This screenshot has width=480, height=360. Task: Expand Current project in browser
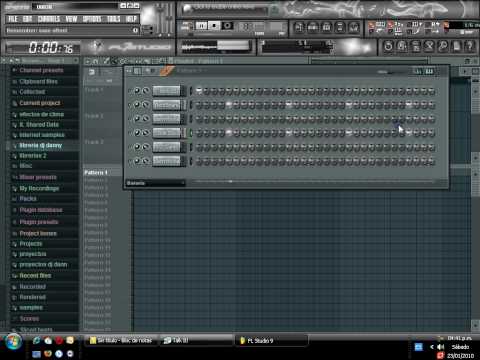click(40, 103)
